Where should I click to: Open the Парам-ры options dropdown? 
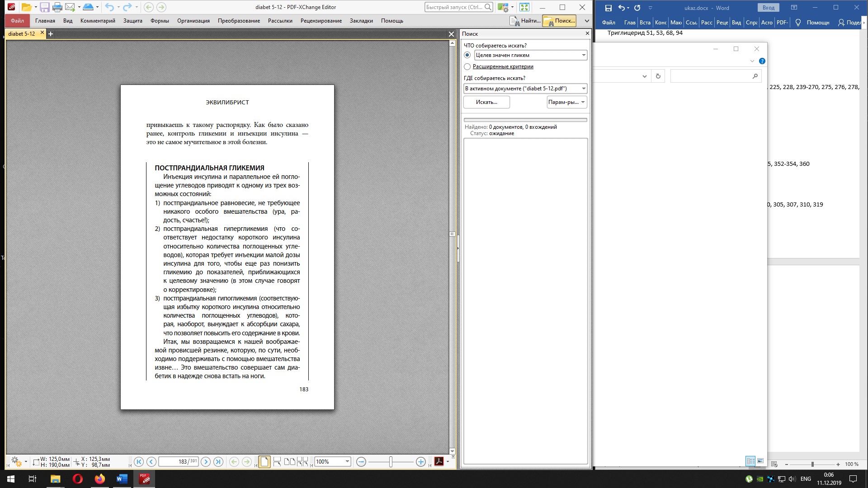567,102
